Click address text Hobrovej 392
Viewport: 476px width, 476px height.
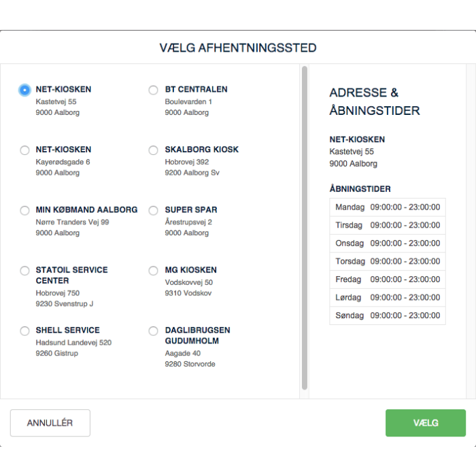tap(187, 162)
